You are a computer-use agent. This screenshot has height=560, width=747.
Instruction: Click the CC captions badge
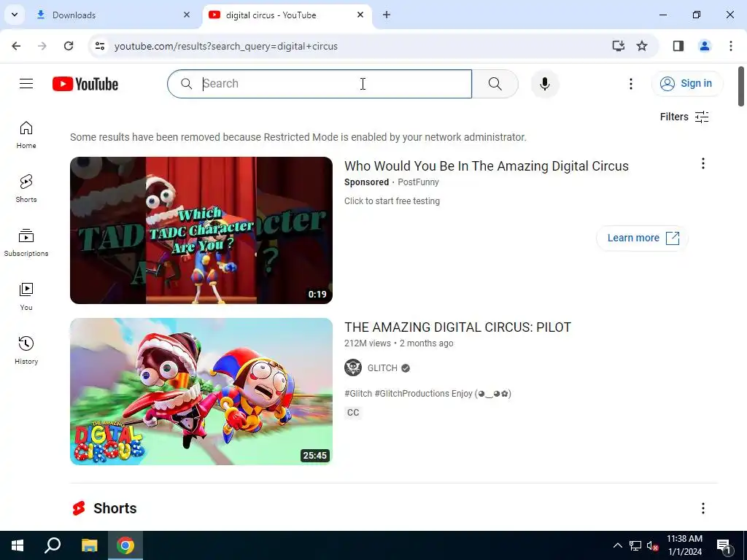[353, 413]
